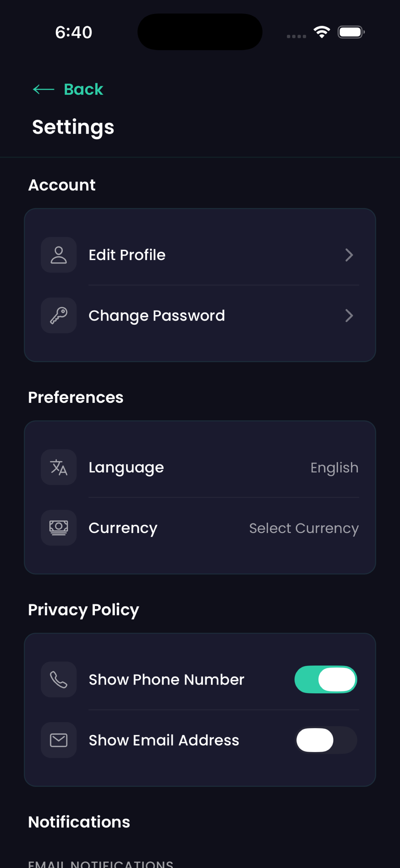This screenshot has height=868, width=400.
Task: Tap the Currency banknote icon
Action: click(x=59, y=528)
